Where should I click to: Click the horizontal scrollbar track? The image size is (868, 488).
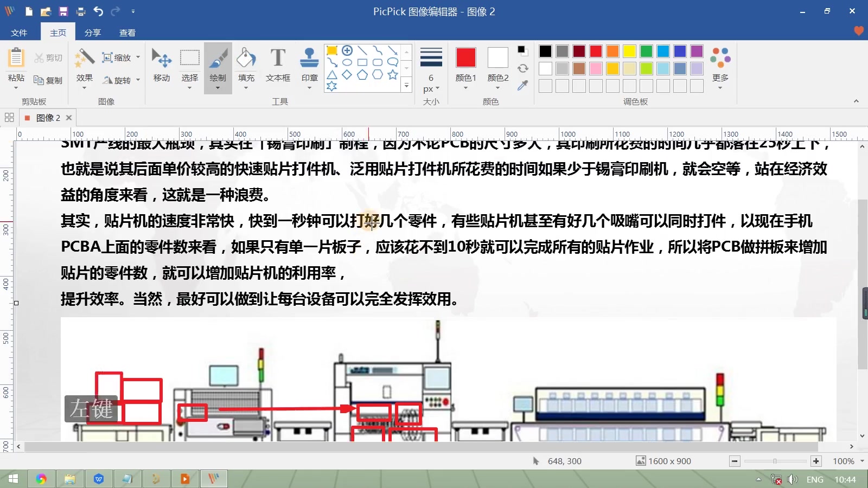pos(434,446)
